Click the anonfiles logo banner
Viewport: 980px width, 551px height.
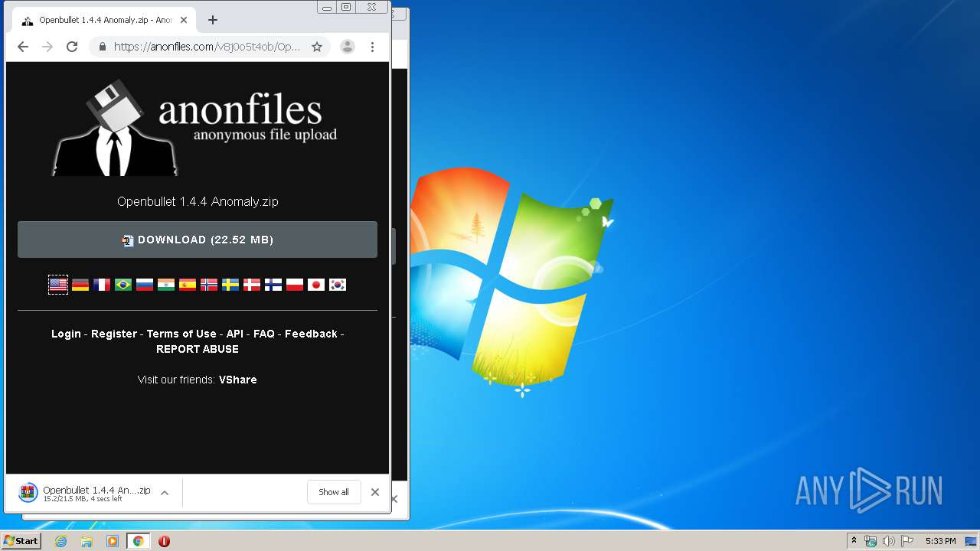(194, 126)
